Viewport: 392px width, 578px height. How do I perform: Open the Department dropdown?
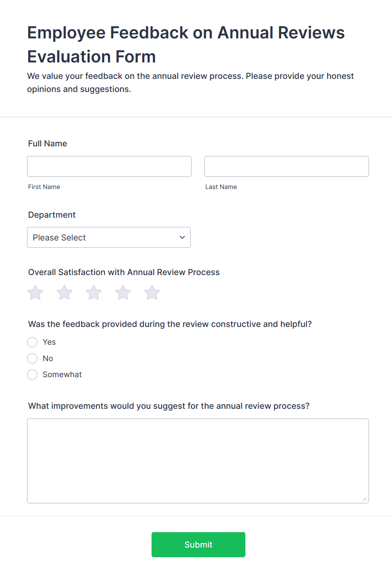click(109, 237)
